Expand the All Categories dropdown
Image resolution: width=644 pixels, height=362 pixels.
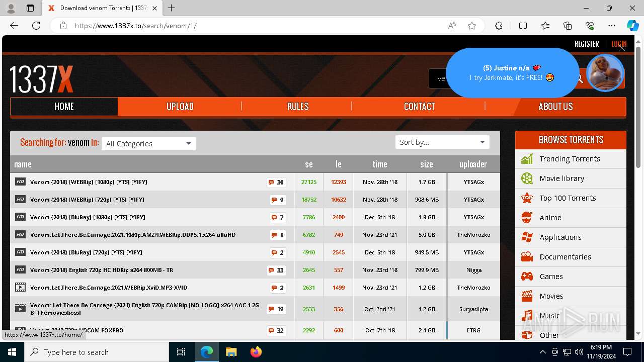tap(148, 143)
